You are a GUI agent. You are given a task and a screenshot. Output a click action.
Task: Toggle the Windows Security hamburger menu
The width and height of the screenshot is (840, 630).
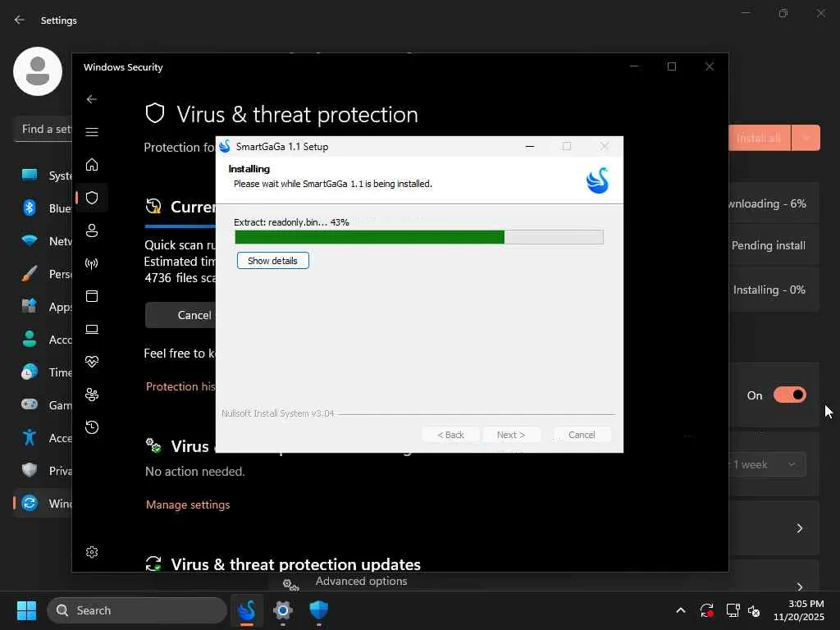coord(92,132)
